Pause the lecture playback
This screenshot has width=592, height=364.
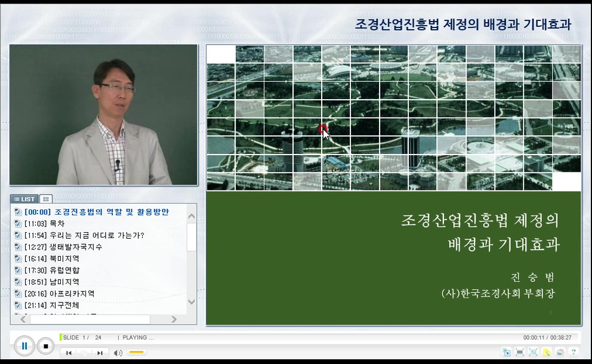(24, 346)
